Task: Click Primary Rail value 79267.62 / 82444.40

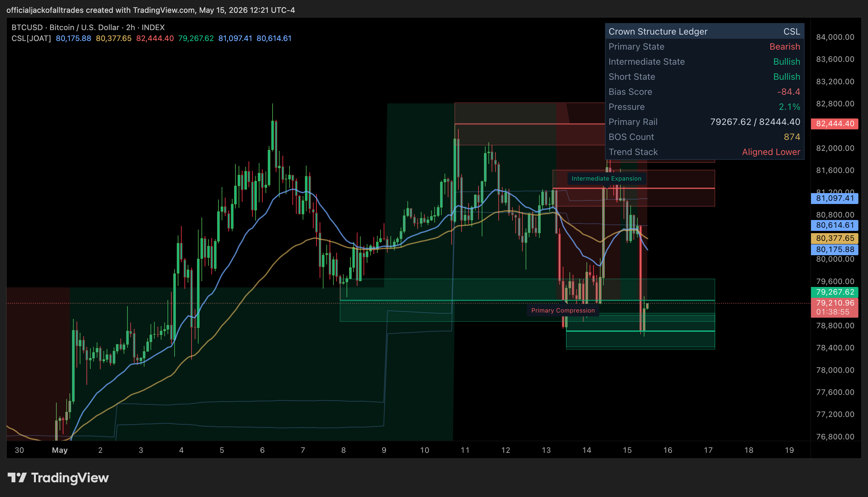Action: coord(755,121)
